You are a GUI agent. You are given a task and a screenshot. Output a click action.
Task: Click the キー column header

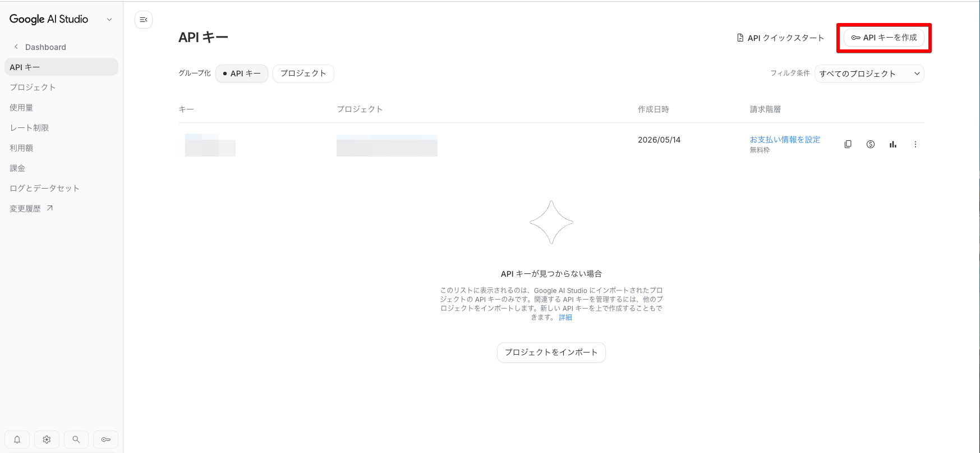[186, 109]
